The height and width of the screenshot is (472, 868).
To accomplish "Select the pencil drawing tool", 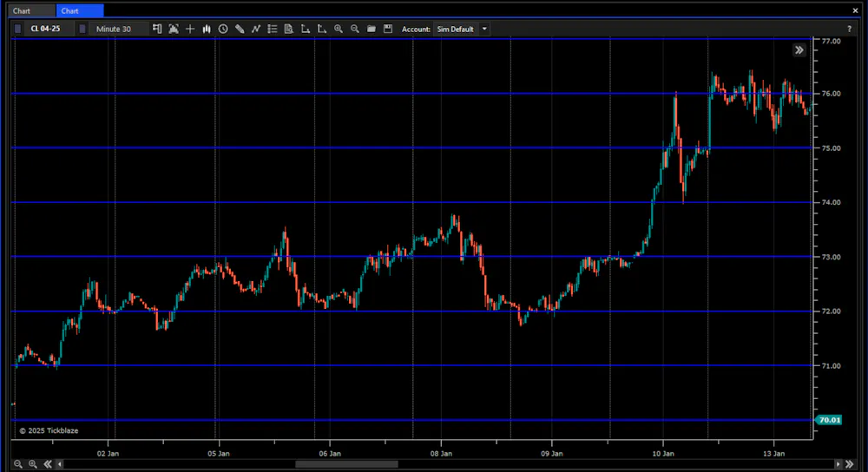I will (240, 29).
